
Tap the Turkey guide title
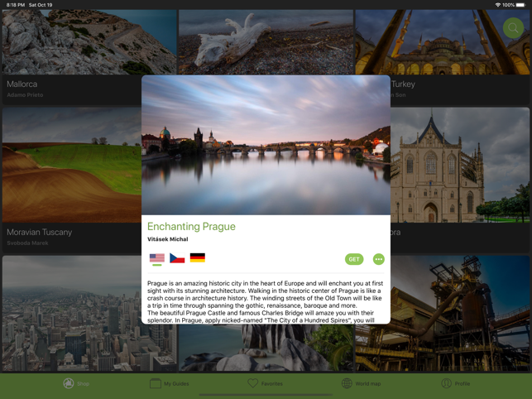pyautogui.click(x=403, y=84)
